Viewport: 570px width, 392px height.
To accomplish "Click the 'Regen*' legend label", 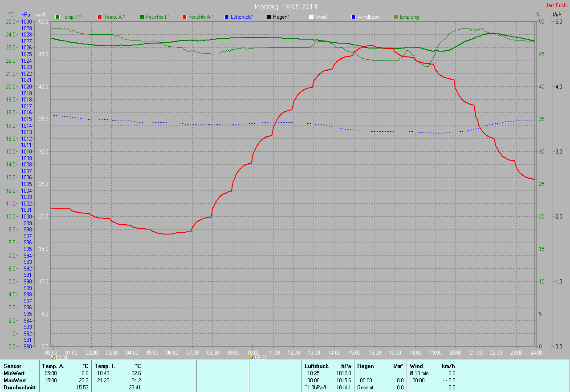I will [x=281, y=17].
